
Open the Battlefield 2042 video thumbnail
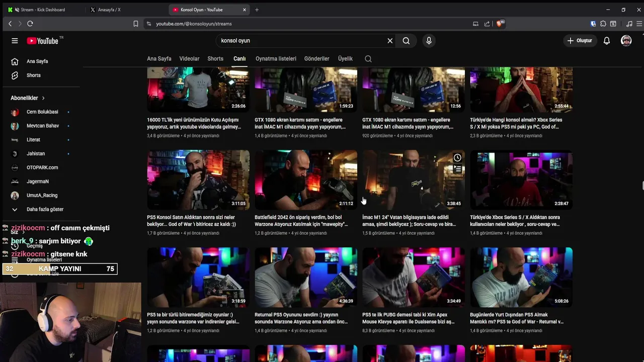click(306, 179)
